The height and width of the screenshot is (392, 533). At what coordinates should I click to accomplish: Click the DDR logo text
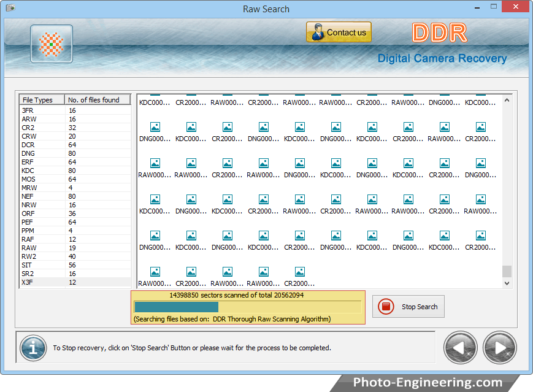coord(440,33)
